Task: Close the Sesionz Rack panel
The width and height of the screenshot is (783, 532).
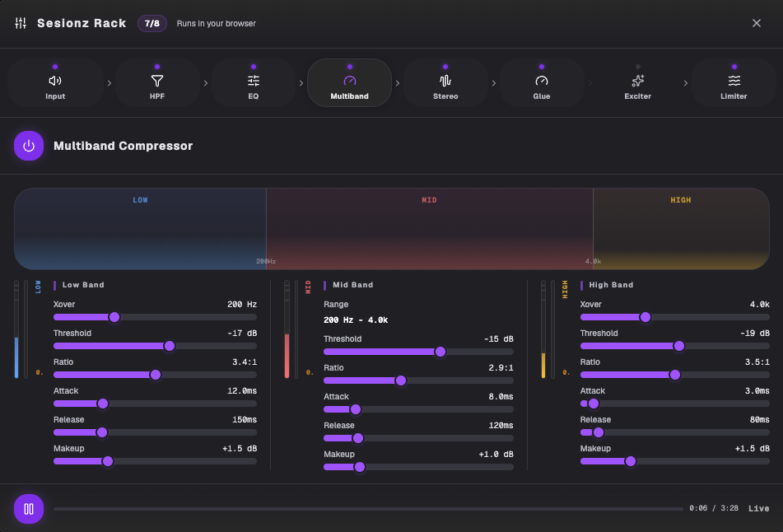Action: coord(757,23)
